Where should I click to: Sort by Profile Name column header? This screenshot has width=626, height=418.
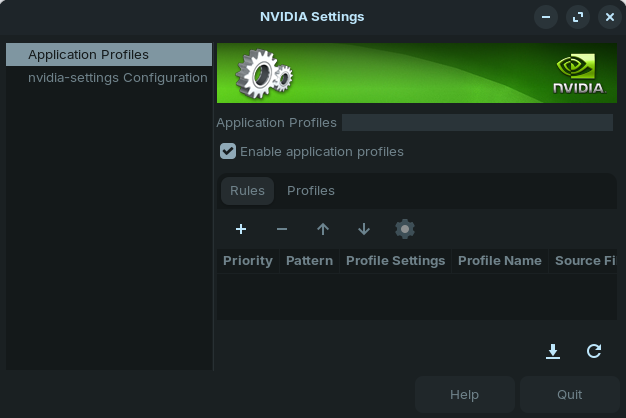tap(500, 261)
